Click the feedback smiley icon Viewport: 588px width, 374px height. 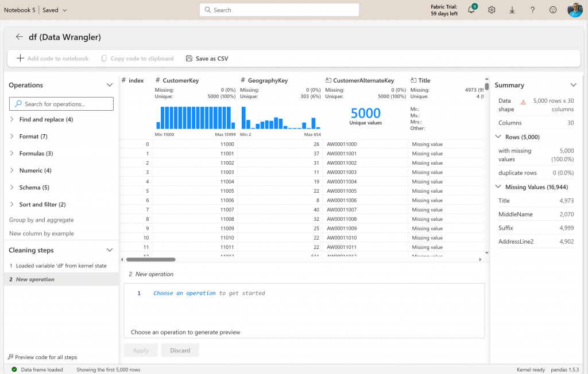pos(553,10)
